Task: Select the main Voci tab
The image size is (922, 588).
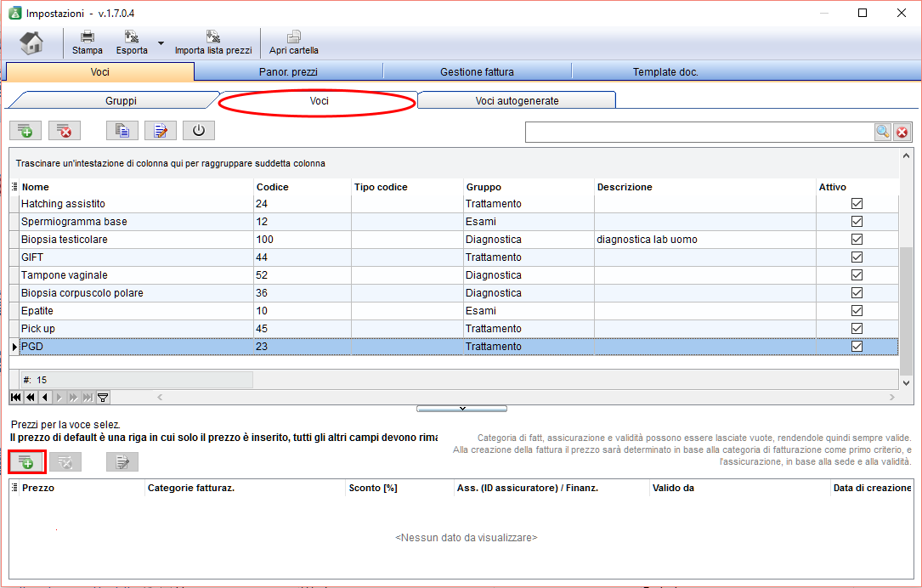Action: [100, 71]
